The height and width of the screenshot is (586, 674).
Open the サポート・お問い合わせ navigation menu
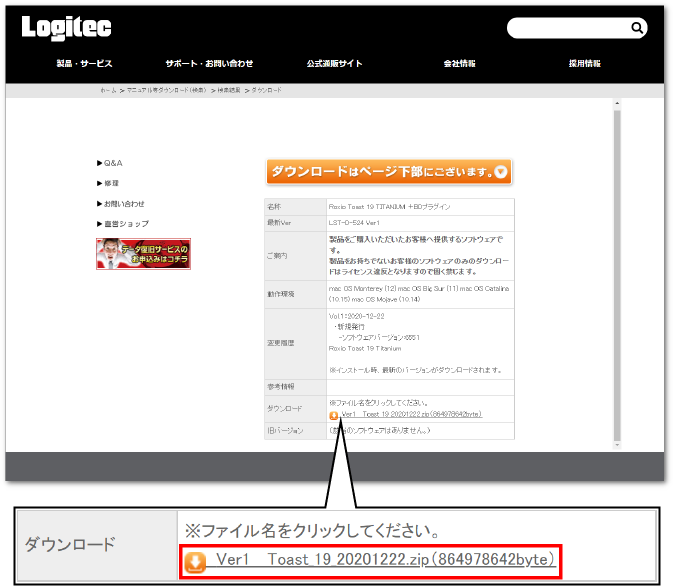(x=209, y=64)
